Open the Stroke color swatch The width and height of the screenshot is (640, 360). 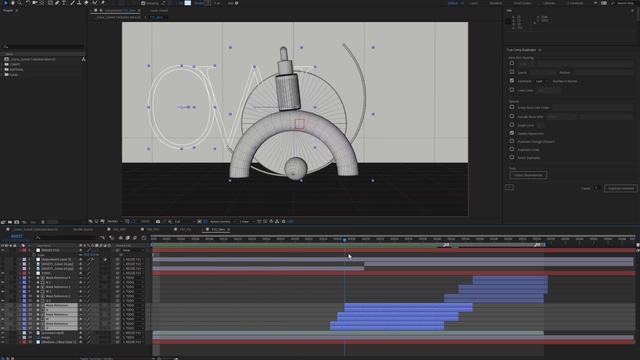pyautogui.click(x=208, y=3)
